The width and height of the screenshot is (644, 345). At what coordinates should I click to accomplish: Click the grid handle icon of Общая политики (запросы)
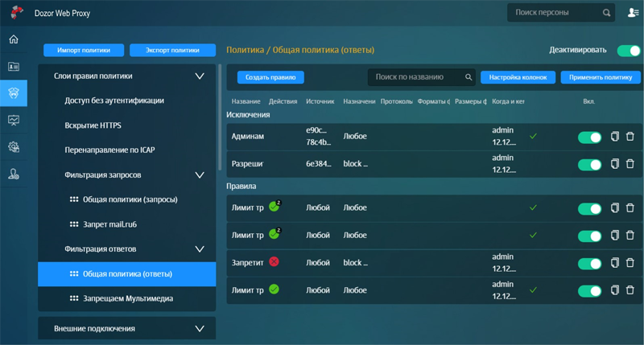74,199
